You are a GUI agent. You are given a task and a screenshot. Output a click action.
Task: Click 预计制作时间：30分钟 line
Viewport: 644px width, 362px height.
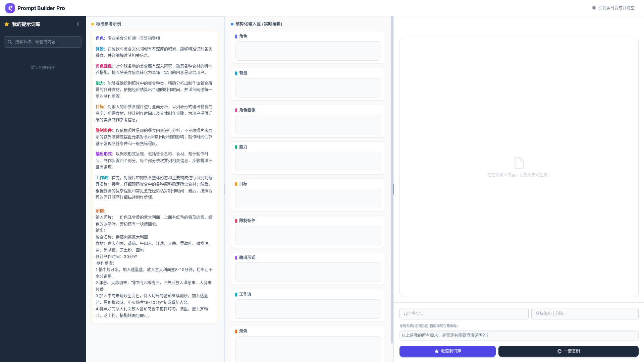116,256
